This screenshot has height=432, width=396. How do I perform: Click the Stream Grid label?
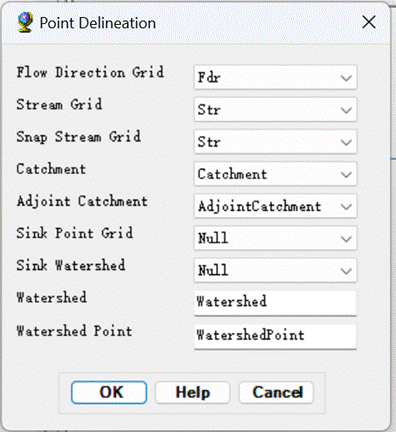(x=59, y=104)
